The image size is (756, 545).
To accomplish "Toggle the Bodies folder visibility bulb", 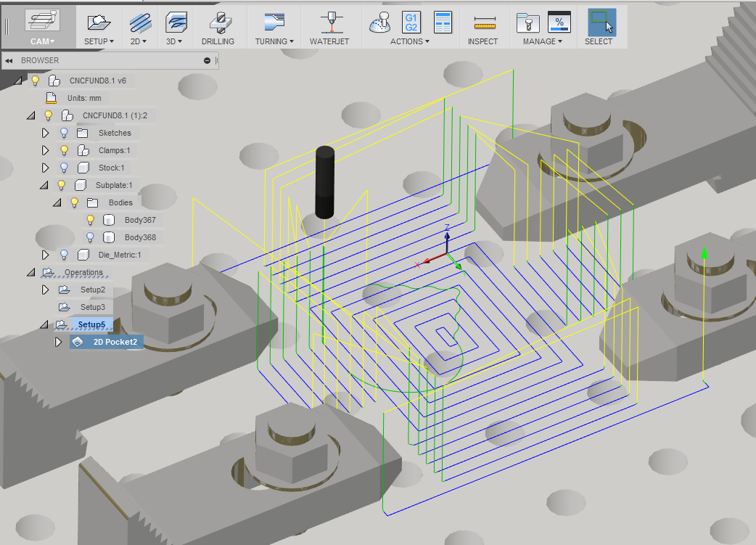I will (x=74, y=202).
